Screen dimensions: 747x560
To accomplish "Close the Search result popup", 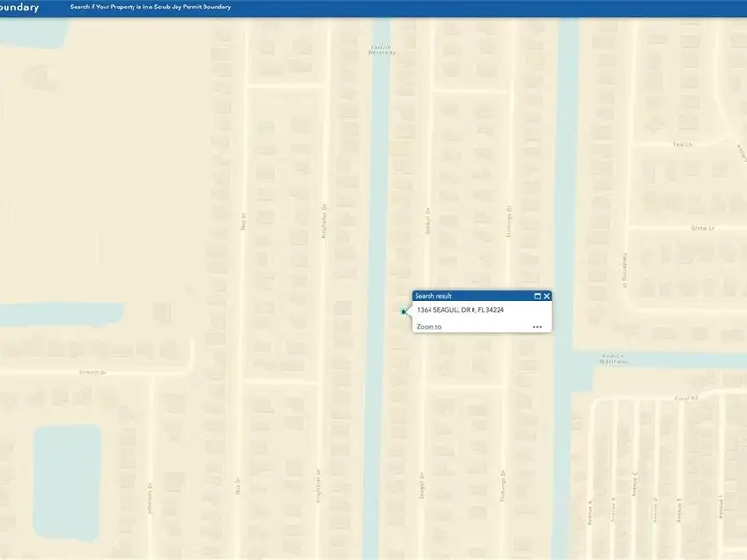I will click(547, 296).
